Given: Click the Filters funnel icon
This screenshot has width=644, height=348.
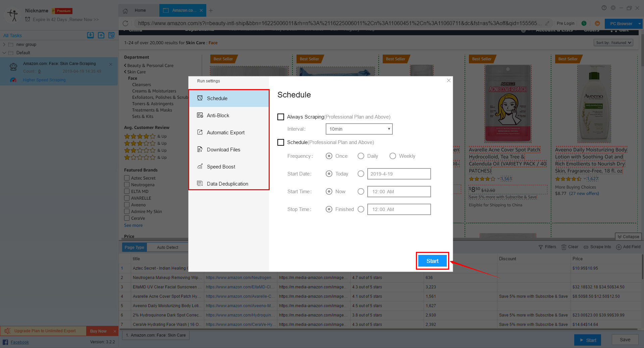Looking at the screenshot, I should 541,247.
